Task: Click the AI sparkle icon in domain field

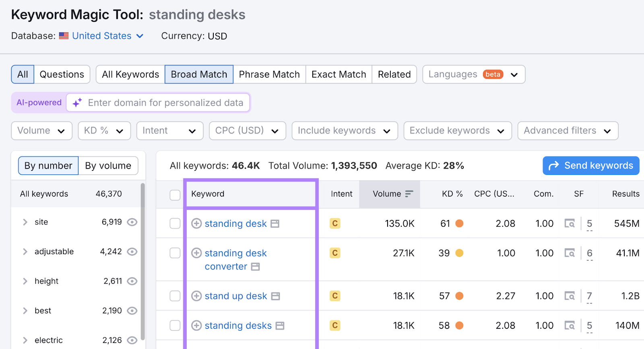Action: coord(77,103)
